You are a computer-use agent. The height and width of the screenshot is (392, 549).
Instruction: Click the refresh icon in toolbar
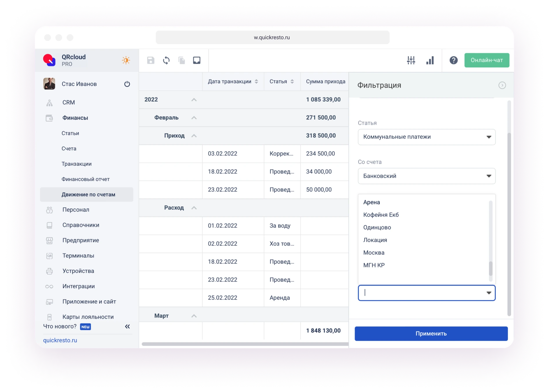(166, 60)
